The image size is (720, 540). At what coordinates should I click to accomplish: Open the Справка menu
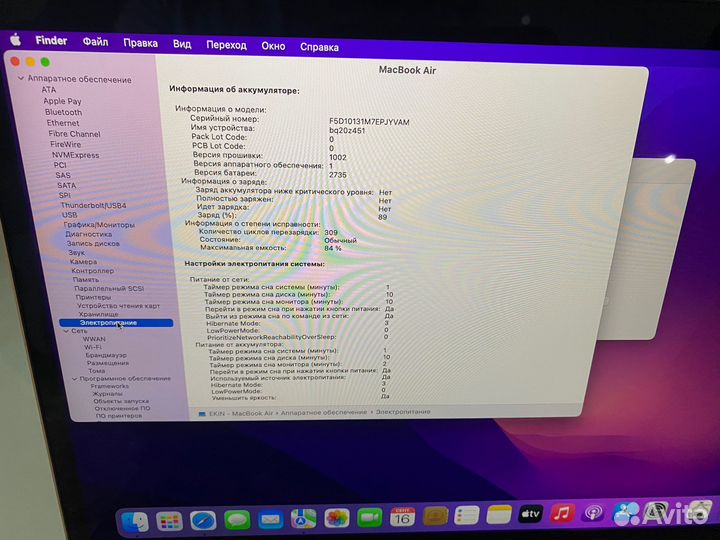click(x=320, y=47)
